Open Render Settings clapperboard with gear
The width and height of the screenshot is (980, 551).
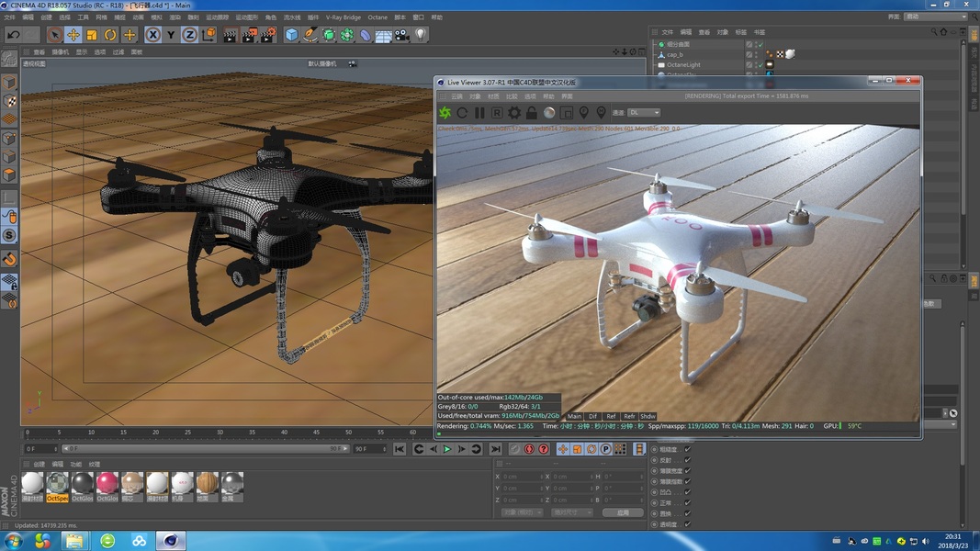[268, 35]
